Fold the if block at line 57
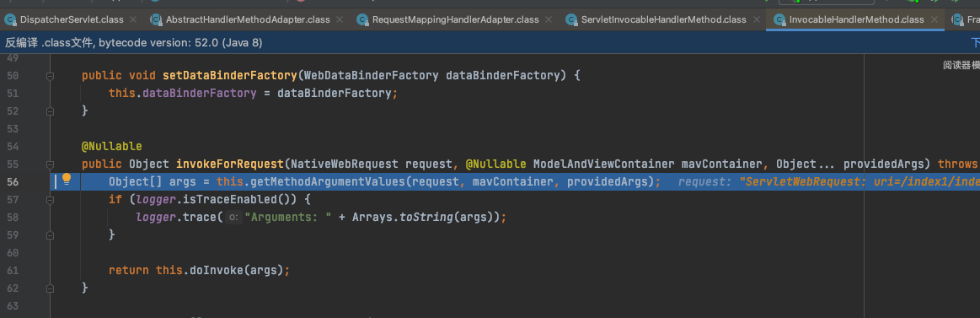980x318 pixels. pyautogui.click(x=50, y=200)
